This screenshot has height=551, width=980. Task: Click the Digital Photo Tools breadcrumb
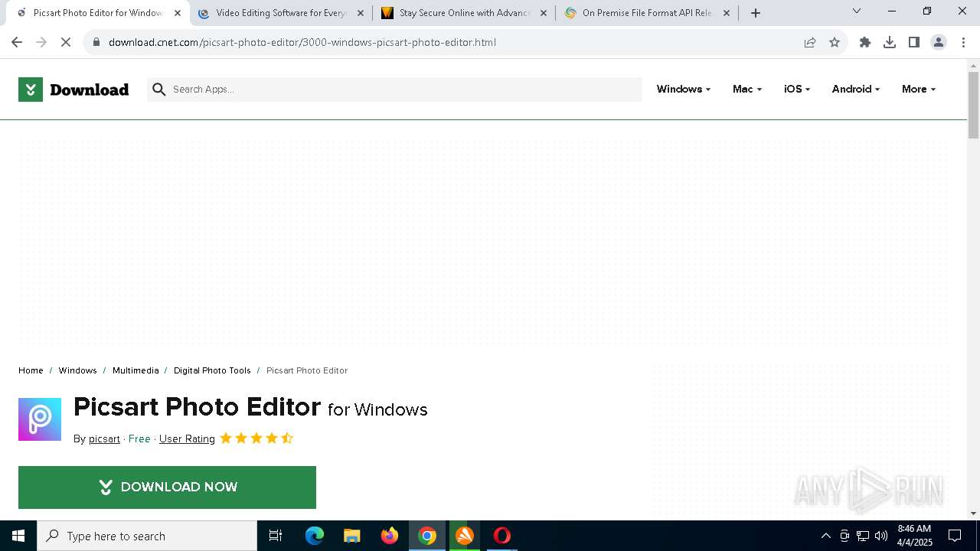tap(212, 370)
